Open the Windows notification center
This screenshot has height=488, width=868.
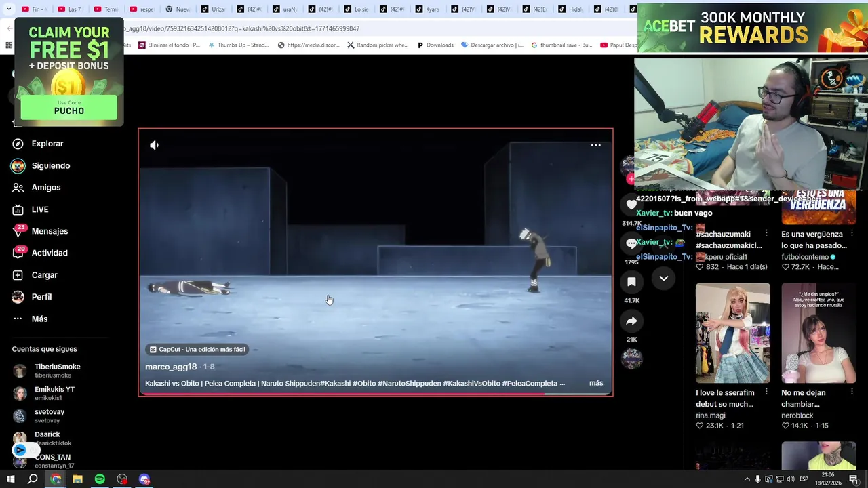click(x=854, y=479)
